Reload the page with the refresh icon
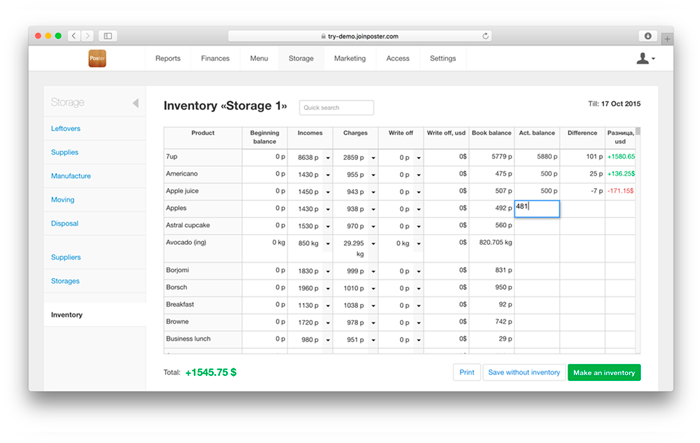Screen dimensions: 700x443 pyautogui.click(x=486, y=35)
